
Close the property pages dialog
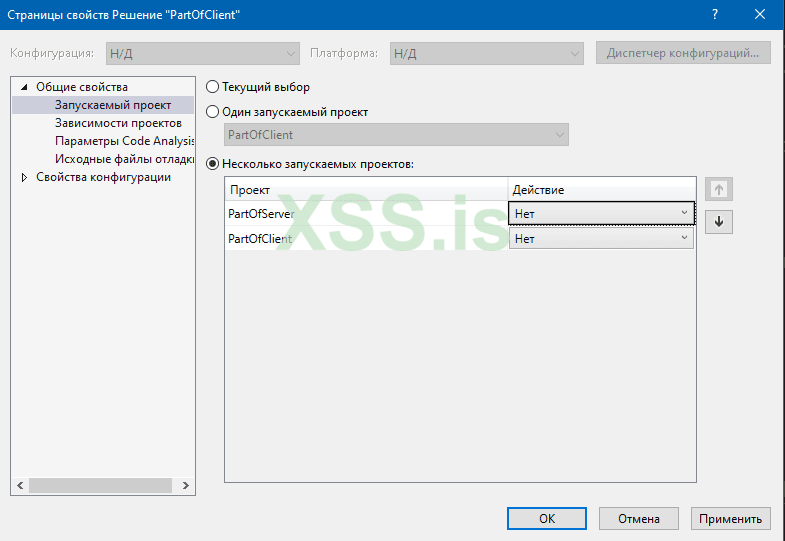point(760,15)
